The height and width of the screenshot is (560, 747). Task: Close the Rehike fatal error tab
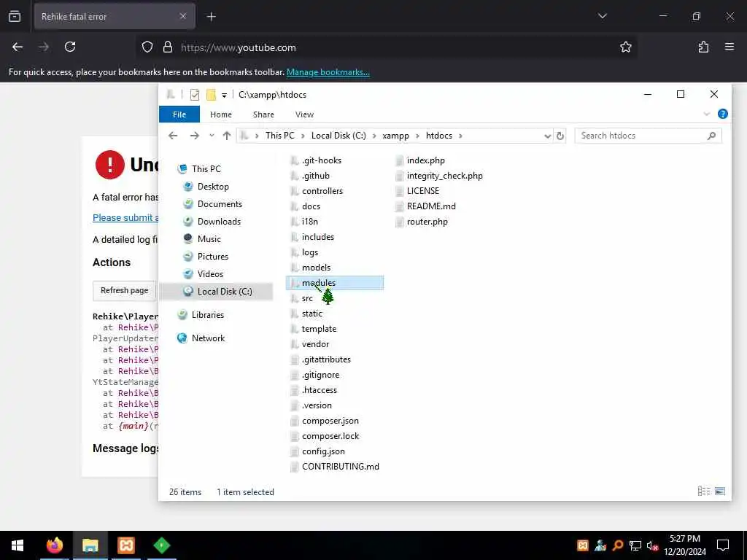[183, 16]
